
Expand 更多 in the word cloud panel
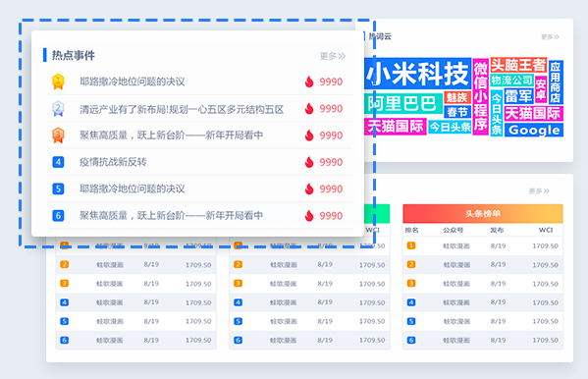[x=550, y=36]
